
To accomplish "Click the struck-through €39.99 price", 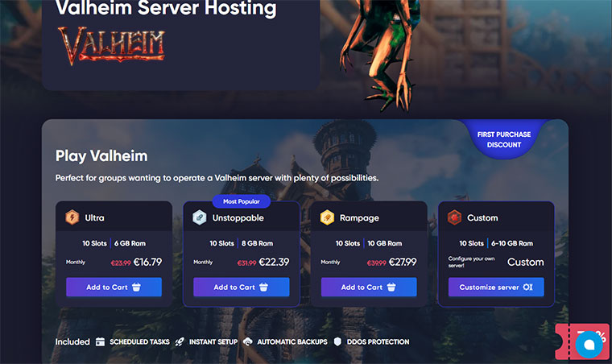I will (x=376, y=263).
